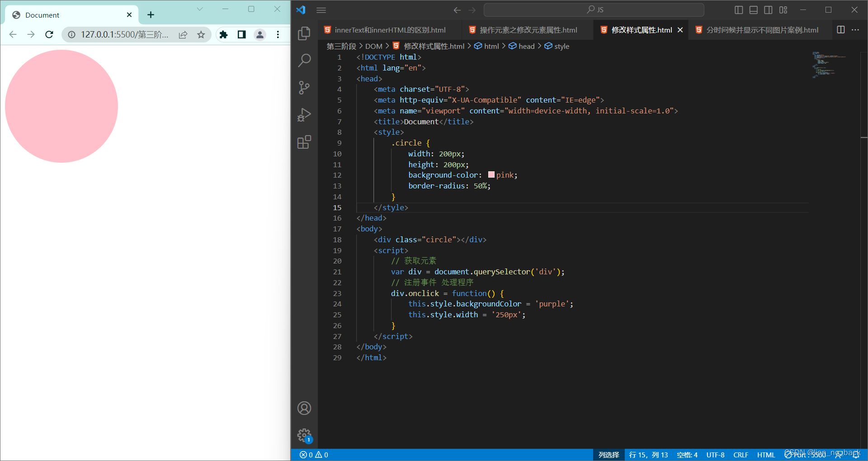Open the browser profile menu

pos(260,34)
